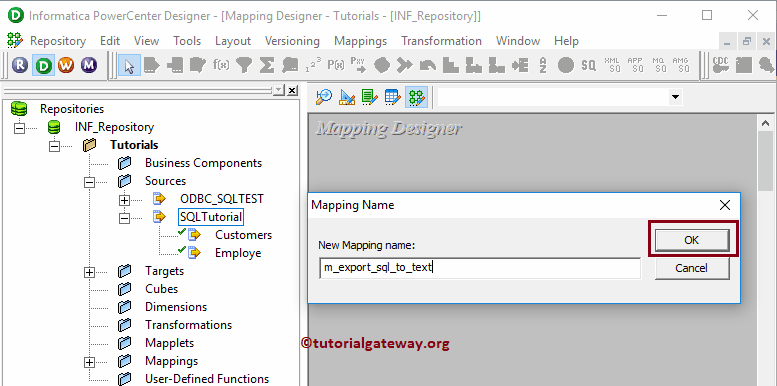Select the A-Z Sorter transformation tool

pyautogui.click(x=543, y=65)
